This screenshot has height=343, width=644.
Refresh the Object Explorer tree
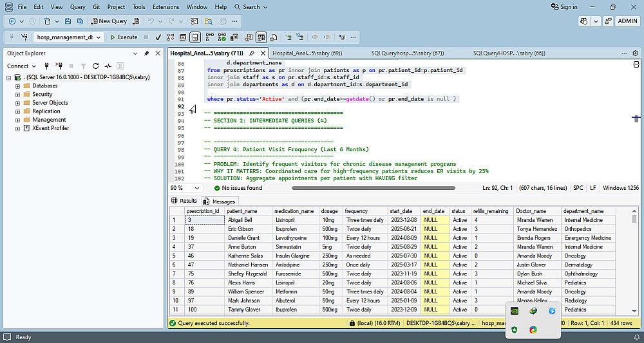coord(95,66)
